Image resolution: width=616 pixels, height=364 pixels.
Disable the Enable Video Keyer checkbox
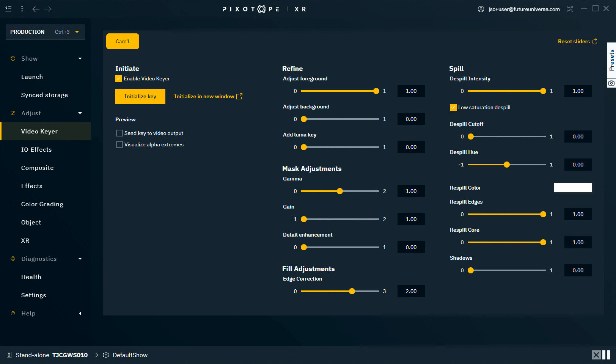[119, 78]
